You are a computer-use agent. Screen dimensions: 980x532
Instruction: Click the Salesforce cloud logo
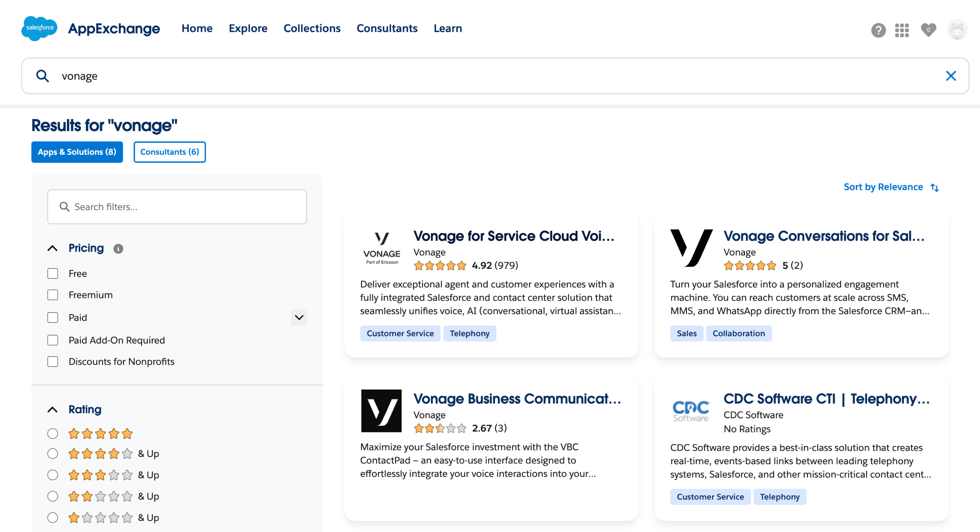pyautogui.click(x=39, y=28)
